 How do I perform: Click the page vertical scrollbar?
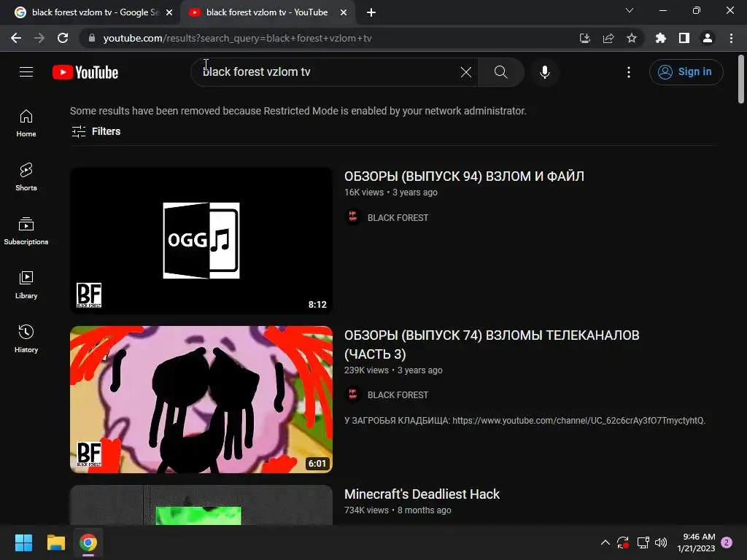[741, 79]
